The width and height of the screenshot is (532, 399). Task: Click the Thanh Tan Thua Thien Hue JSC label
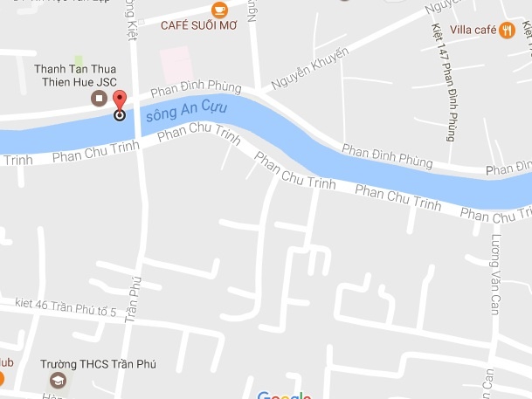(76, 76)
